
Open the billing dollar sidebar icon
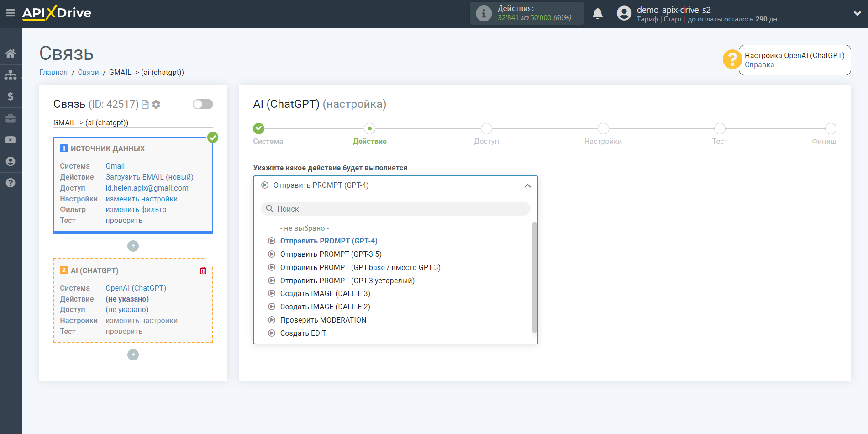click(x=11, y=96)
